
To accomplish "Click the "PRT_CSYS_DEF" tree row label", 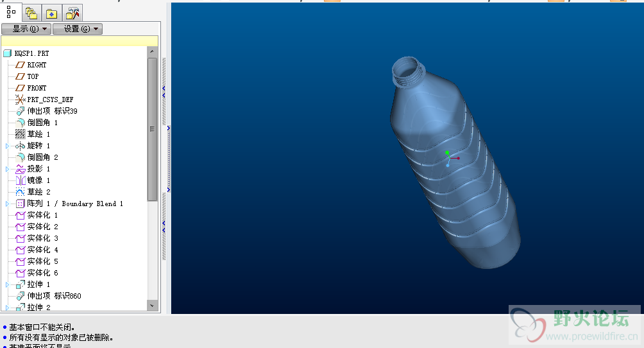I will [50, 100].
